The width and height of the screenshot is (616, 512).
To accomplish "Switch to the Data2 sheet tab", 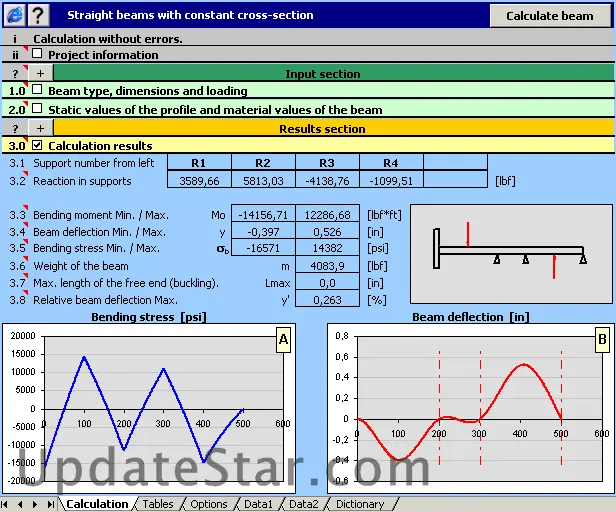I will click(x=304, y=504).
